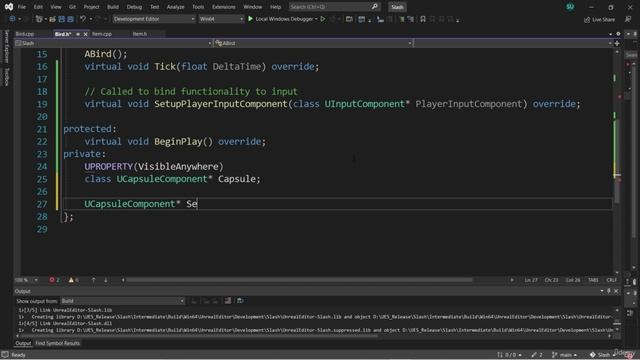Close the Output panel
Image resolution: width=640 pixels, height=360 pixels.
pos(616,291)
